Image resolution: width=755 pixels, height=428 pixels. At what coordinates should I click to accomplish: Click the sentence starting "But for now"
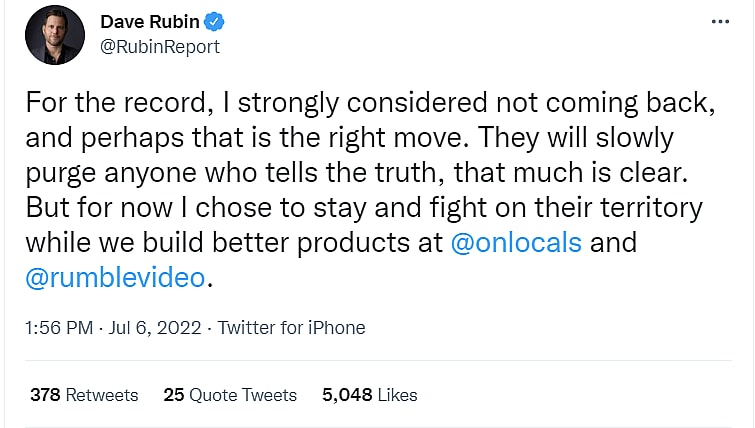coord(90,208)
